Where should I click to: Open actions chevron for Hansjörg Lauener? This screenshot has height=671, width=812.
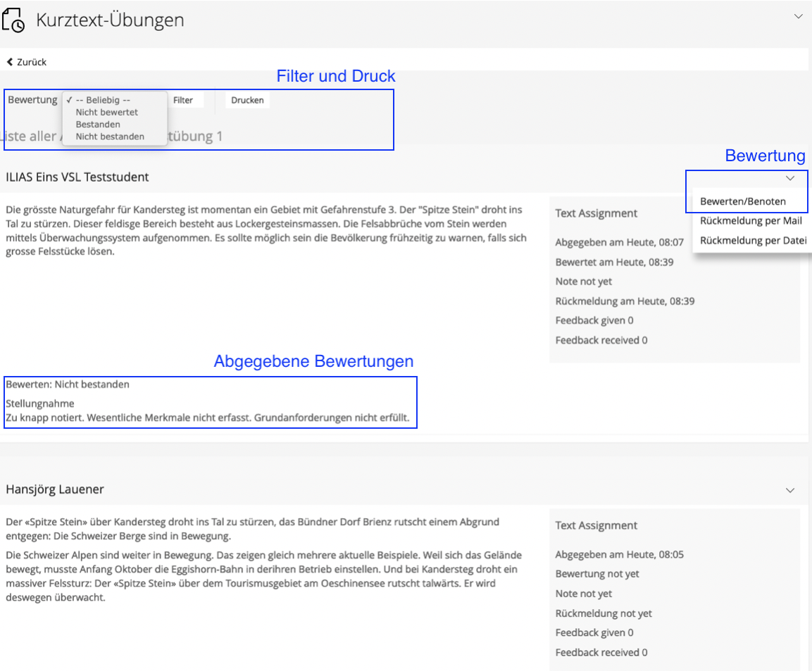click(790, 490)
